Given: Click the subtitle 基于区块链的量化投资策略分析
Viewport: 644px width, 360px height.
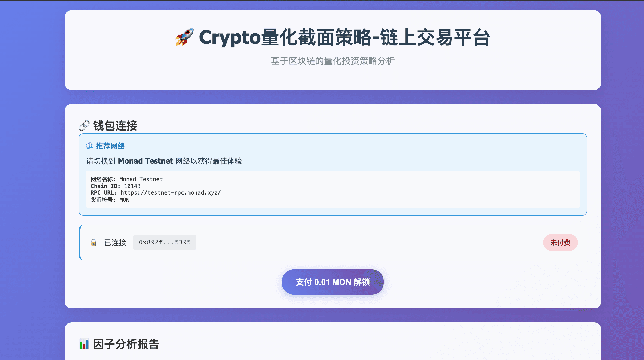Looking at the screenshot, I should (x=332, y=61).
